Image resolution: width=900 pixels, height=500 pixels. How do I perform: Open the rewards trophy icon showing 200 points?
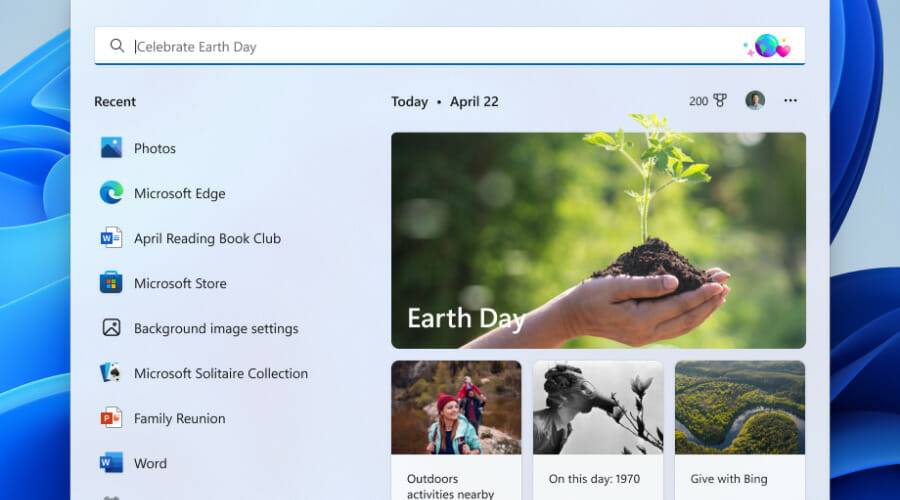click(x=720, y=101)
